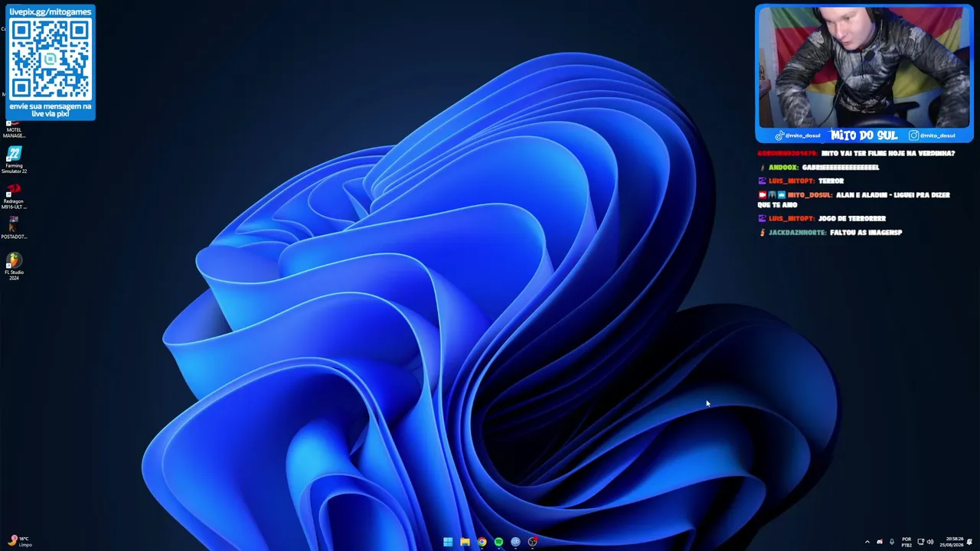Open qBittorrent from the taskbar
980x551 pixels.
point(515,542)
